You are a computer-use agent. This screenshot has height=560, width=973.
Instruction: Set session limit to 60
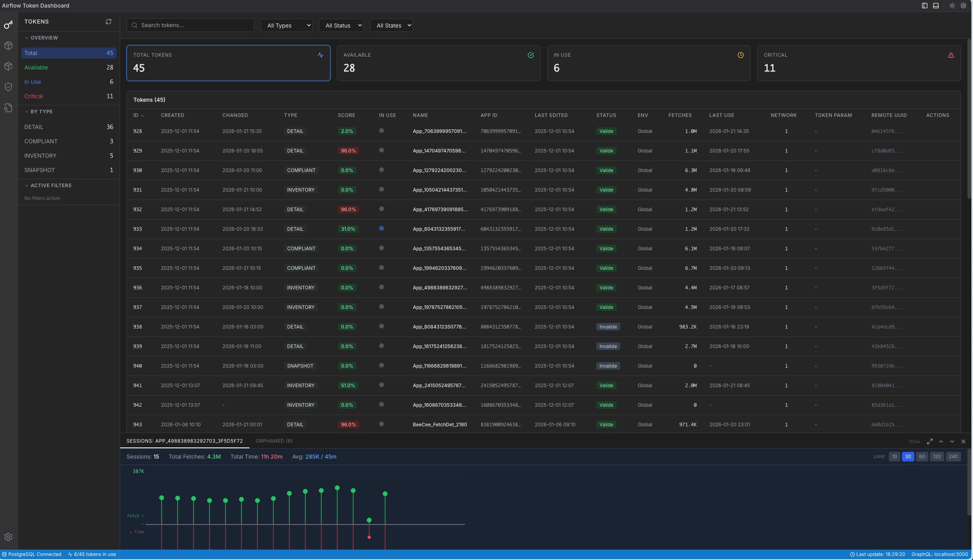pos(922,457)
